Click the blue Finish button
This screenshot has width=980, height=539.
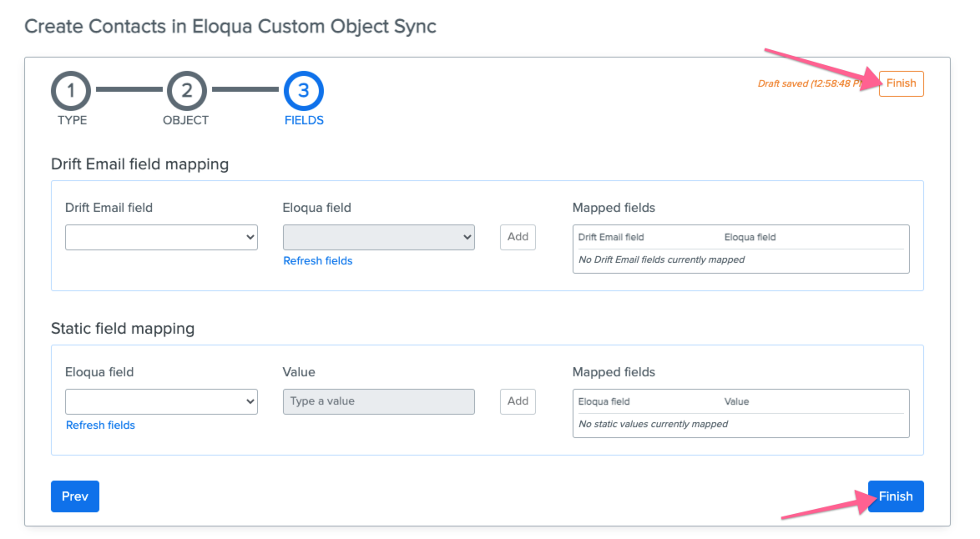tap(896, 496)
